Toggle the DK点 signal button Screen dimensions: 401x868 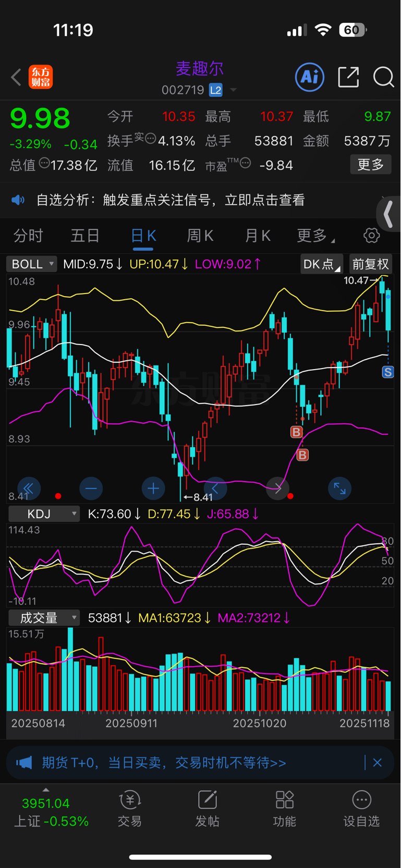(x=321, y=264)
